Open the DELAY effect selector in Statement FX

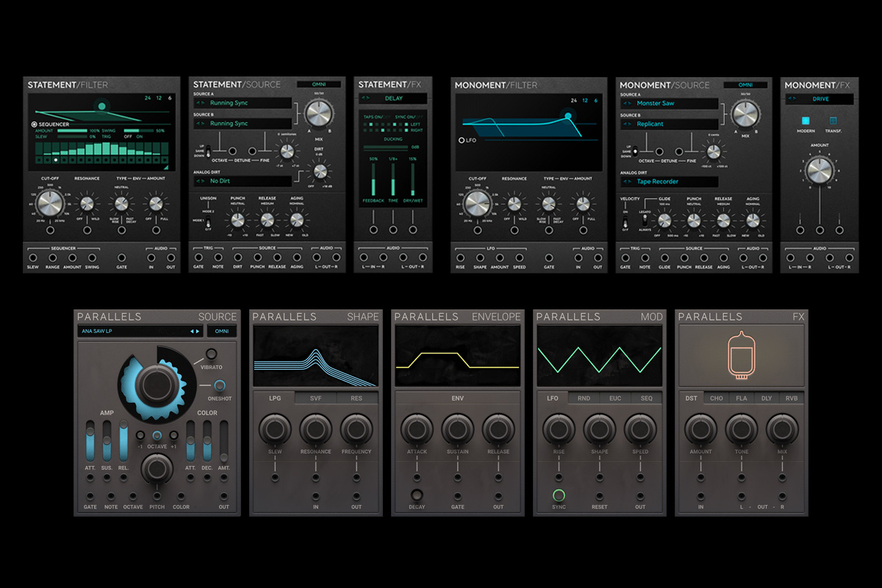[394, 98]
